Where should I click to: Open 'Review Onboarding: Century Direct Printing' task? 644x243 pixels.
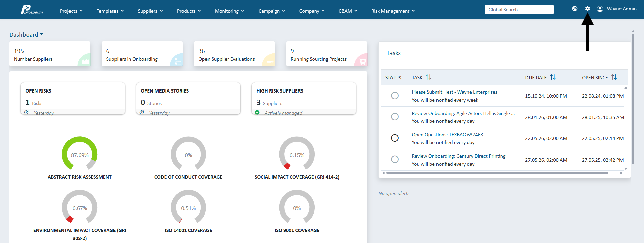[x=458, y=156]
